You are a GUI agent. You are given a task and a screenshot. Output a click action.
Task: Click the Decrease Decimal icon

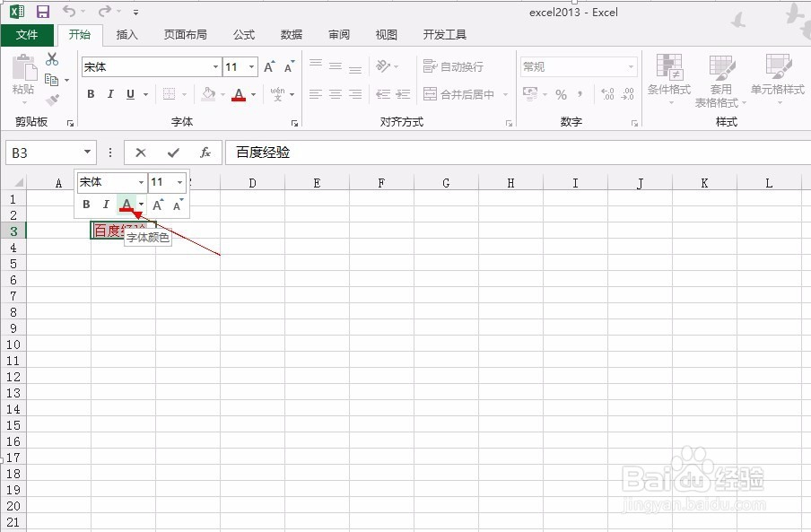pyautogui.click(x=627, y=93)
